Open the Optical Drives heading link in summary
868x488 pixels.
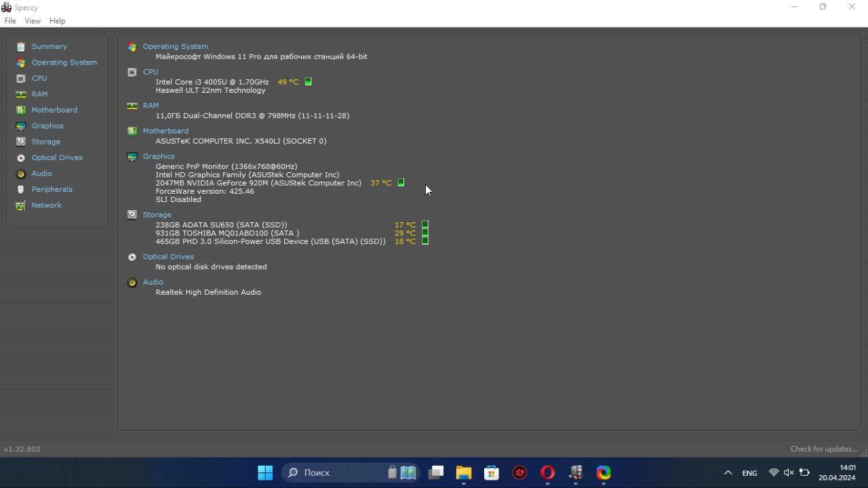168,257
